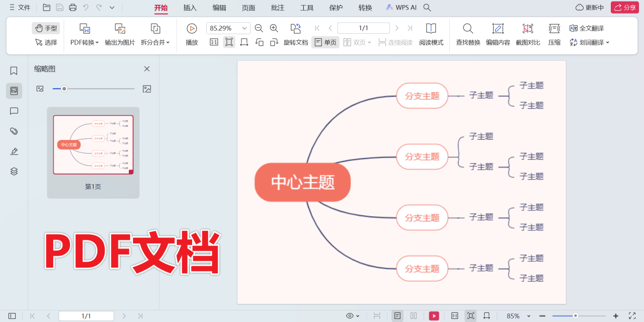Click the fit width icon in ribbon
644x322 pixels.
pyautogui.click(x=244, y=42)
